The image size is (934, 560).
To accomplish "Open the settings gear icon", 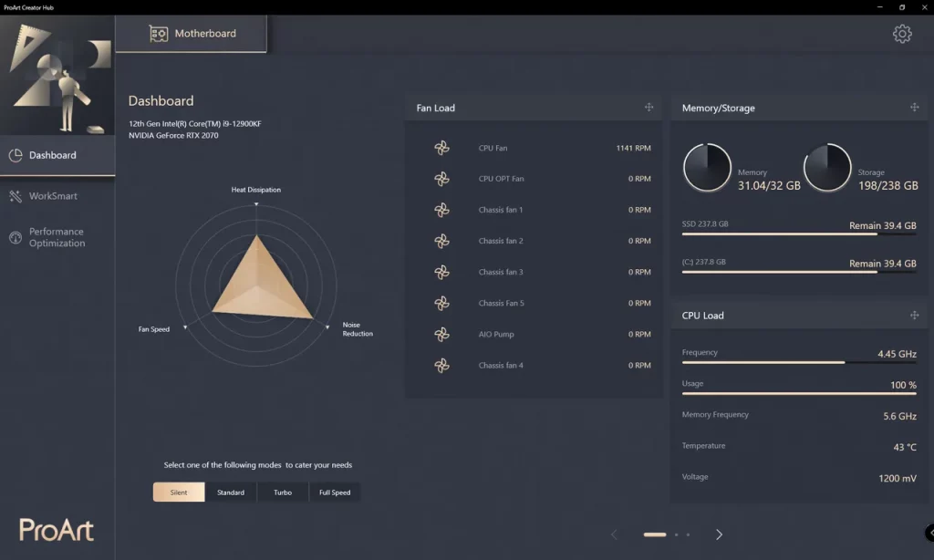I will 902,34.
